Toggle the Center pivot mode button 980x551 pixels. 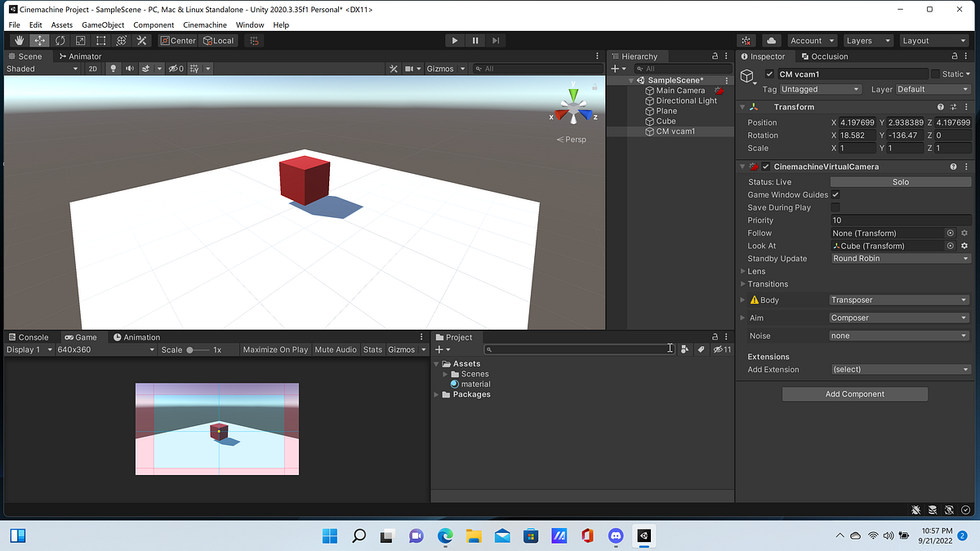pyautogui.click(x=178, y=40)
